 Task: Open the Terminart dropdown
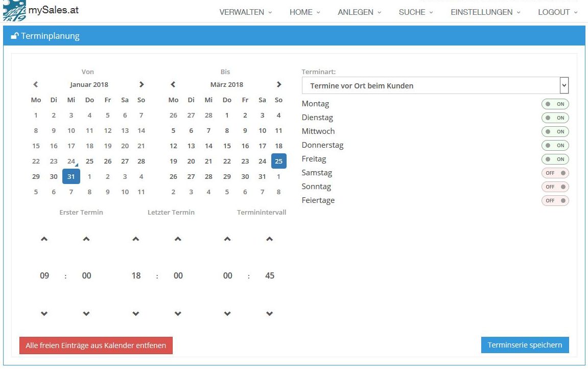[x=435, y=86]
